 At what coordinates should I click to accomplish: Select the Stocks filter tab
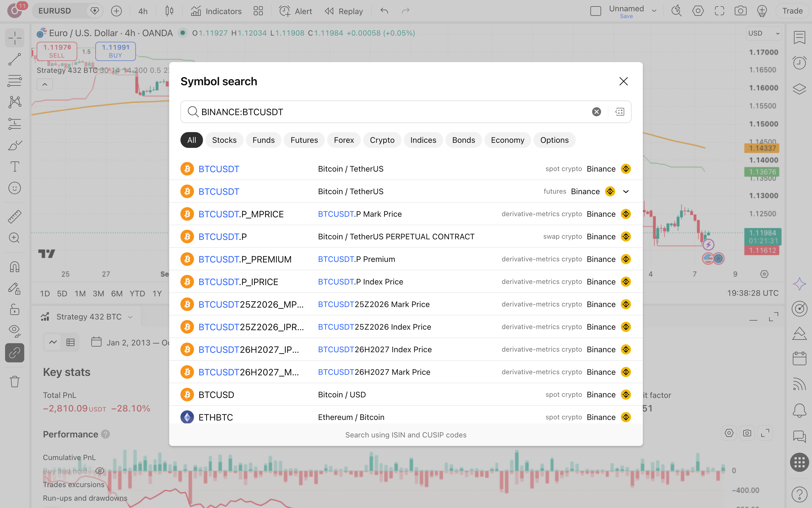tap(224, 140)
